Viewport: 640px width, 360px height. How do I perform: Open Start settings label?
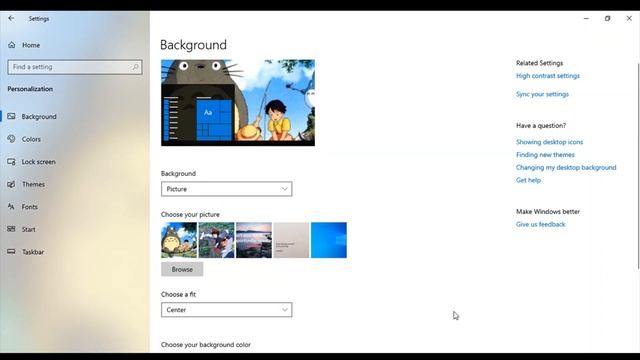tap(29, 229)
